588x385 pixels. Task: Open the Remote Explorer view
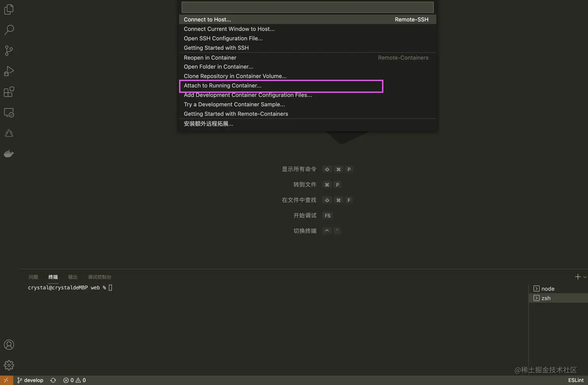9,112
